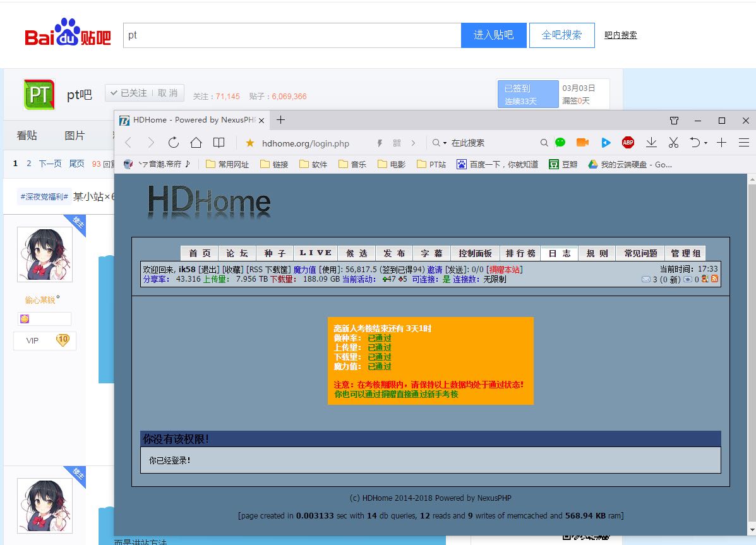Open the 发布 menu on HDHome
This screenshot has width=756, height=545.
394,253
